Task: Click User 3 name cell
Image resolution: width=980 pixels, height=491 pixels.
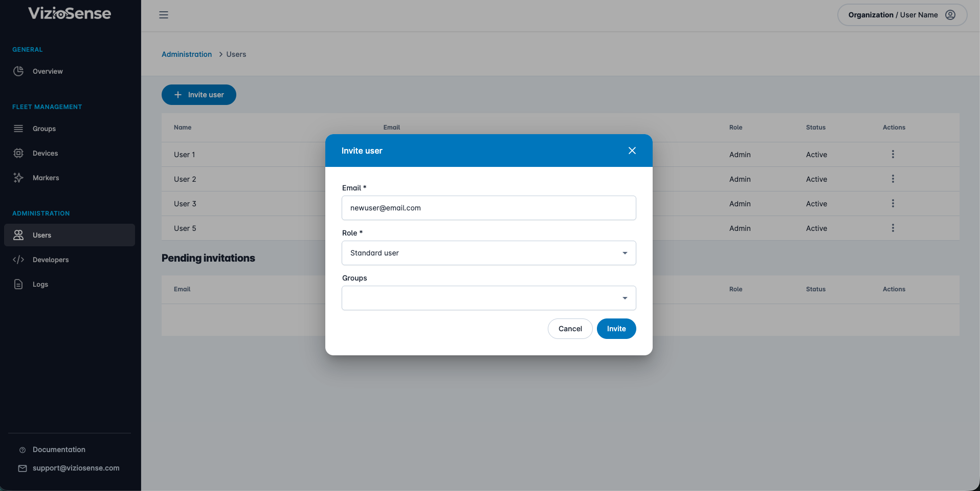Action: click(x=185, y=204)
